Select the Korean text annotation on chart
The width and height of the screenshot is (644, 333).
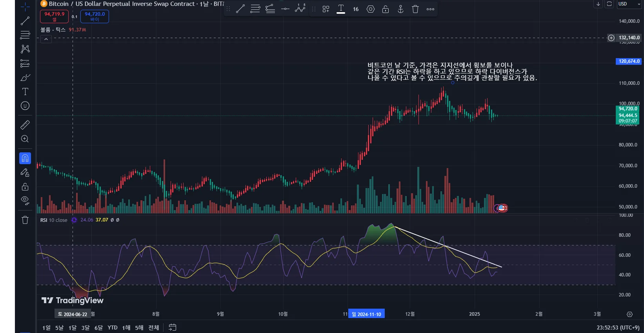pyautogui.click(x=452, y=71)
